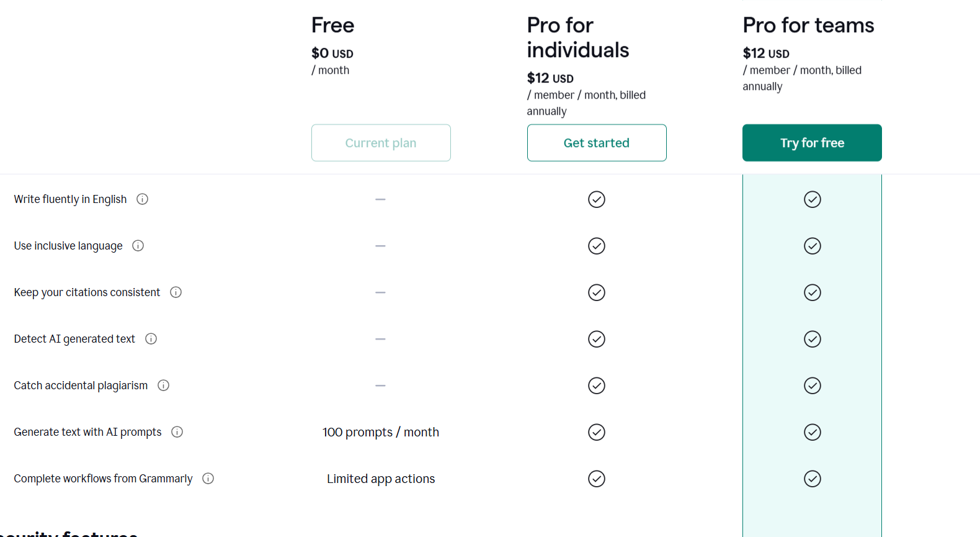
Task: Open info for Generate text with AI prompts
Action: pos(177,432)
